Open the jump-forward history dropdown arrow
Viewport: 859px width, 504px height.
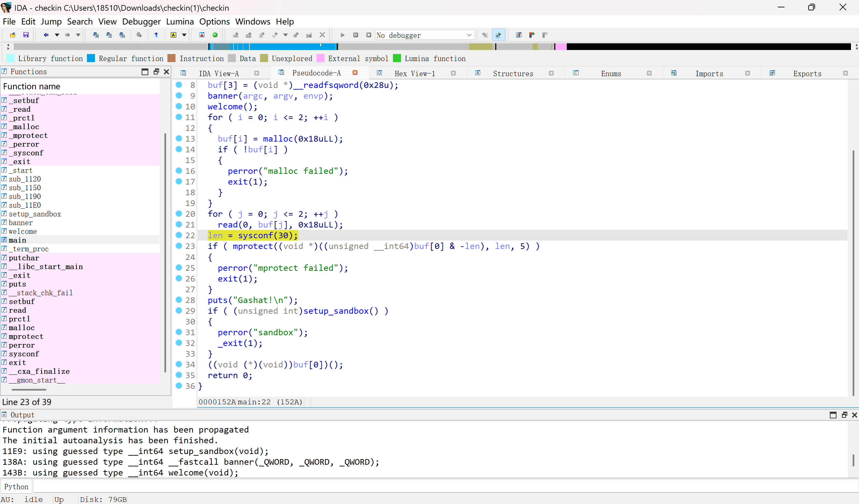[x=78, y=35]
